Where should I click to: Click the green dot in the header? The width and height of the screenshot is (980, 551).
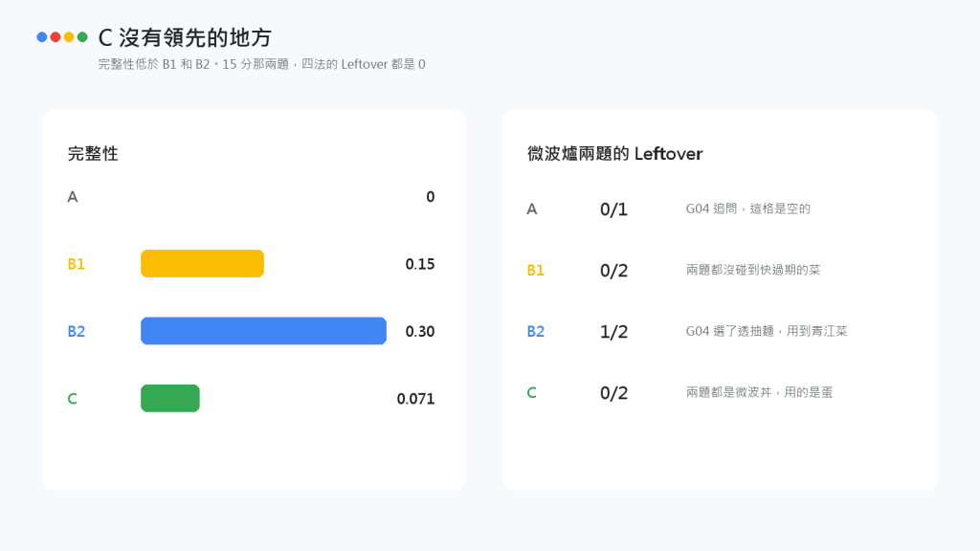[82, 37]
